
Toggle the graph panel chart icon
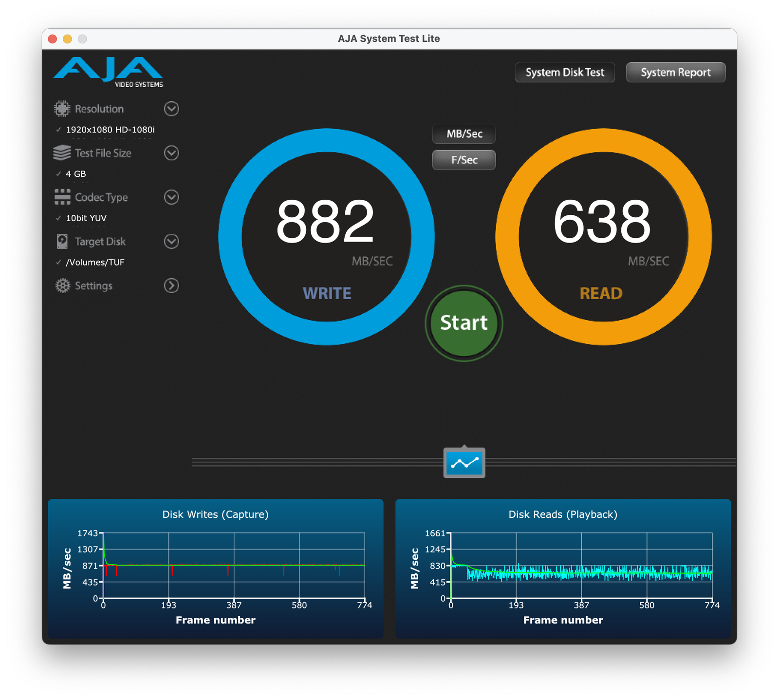coord(464,463)
